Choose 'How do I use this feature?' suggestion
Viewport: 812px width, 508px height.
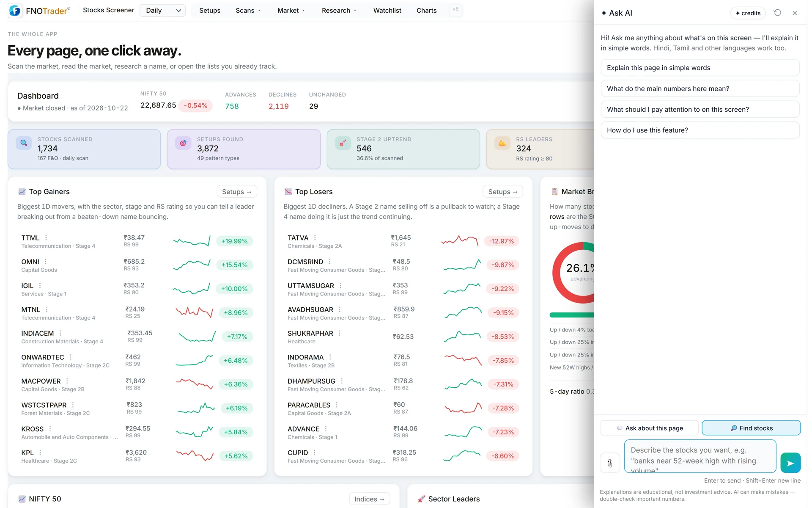click(x=700, y=130)
